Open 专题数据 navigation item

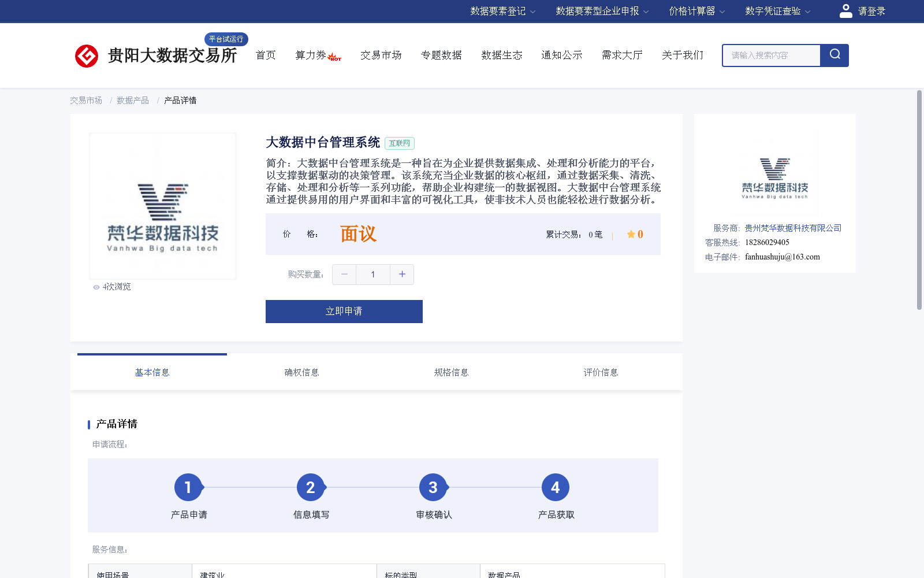(441, 55)
